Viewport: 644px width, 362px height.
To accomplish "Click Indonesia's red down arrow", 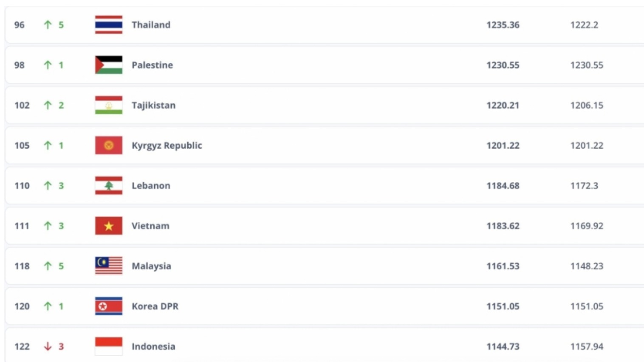I will pos(48,346).
